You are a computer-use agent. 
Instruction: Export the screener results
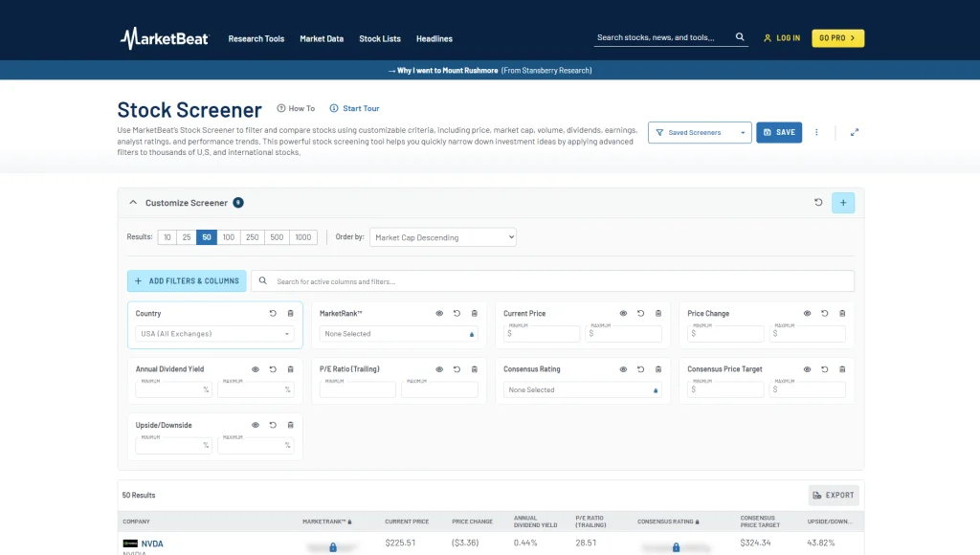(834, 495)
